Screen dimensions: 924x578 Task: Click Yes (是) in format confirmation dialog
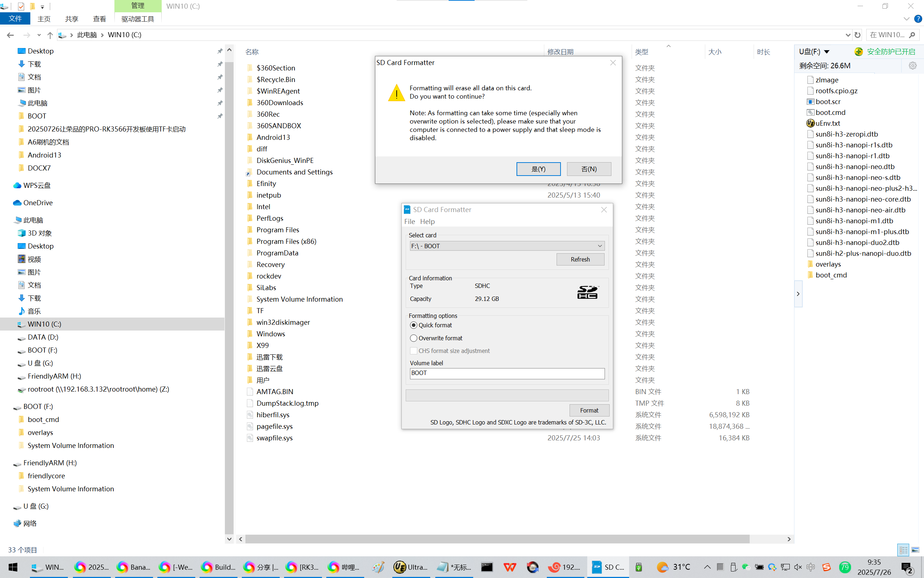point(539,169)
